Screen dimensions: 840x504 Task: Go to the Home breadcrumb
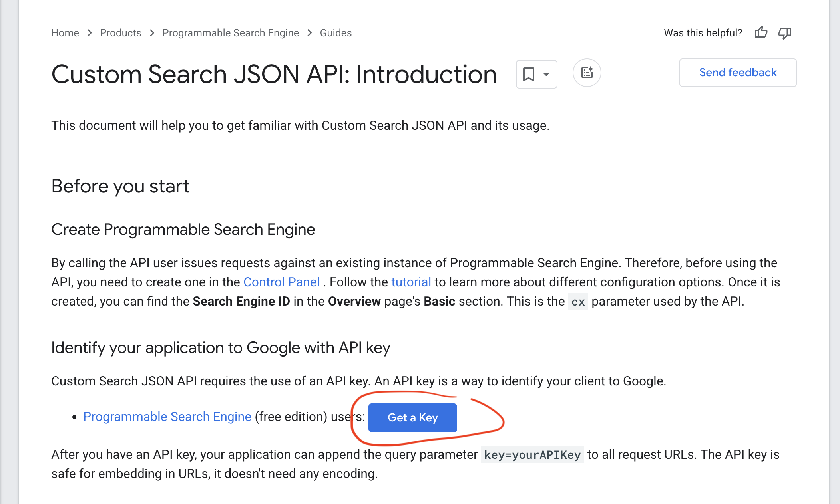pos(65,33)
